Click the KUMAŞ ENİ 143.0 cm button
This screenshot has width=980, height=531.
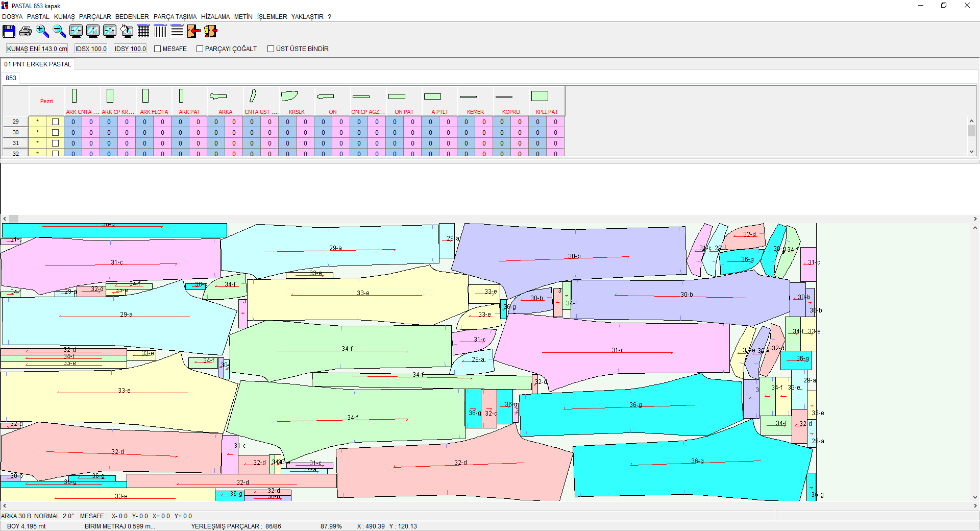tap(37, 49)
